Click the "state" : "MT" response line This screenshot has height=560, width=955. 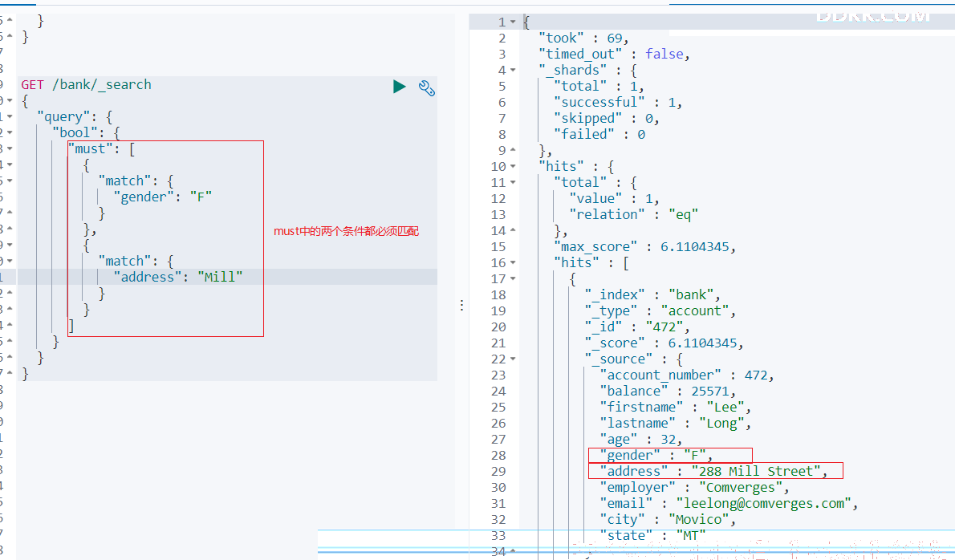pyautogui.click(x=652, y=535)
